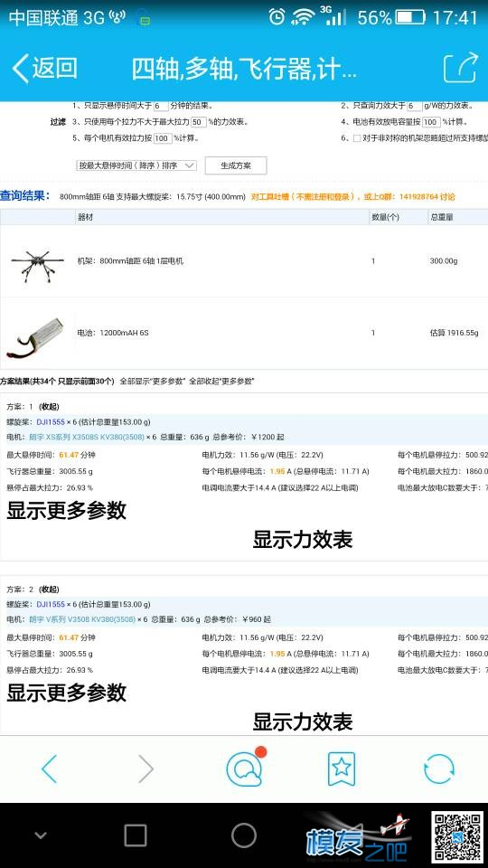This screenshot has width=488, height=868.
Task: Edit motor effective thrust percent input
Action: click(163, 137)
